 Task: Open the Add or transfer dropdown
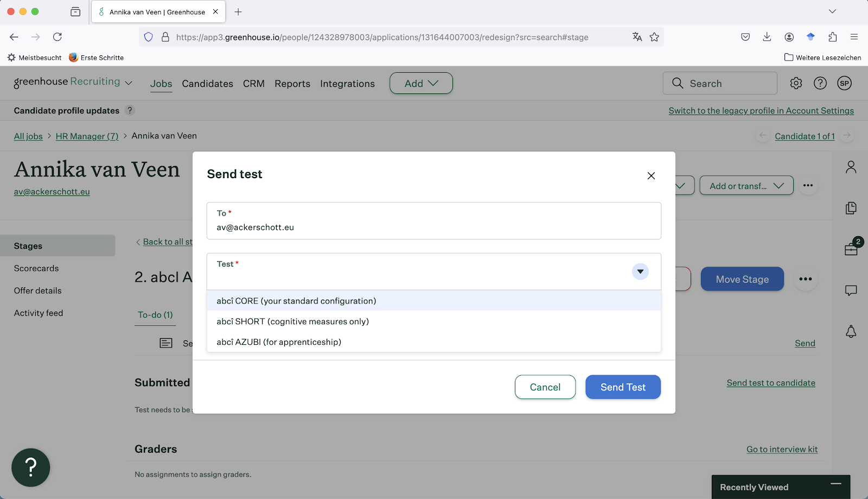pyautogui.click(x=746, y=186)
